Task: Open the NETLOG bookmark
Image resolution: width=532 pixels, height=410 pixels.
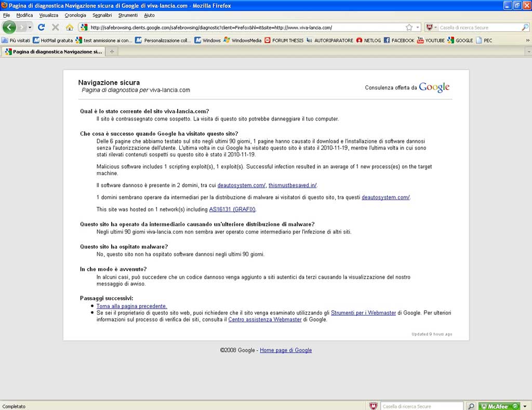Action: tap(368, 41)
